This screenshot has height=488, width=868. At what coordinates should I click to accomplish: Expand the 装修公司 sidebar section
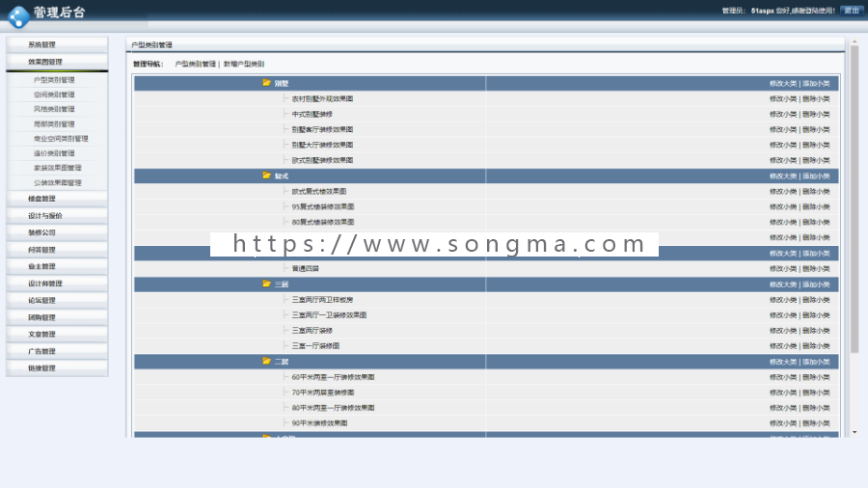click(57, 232)
